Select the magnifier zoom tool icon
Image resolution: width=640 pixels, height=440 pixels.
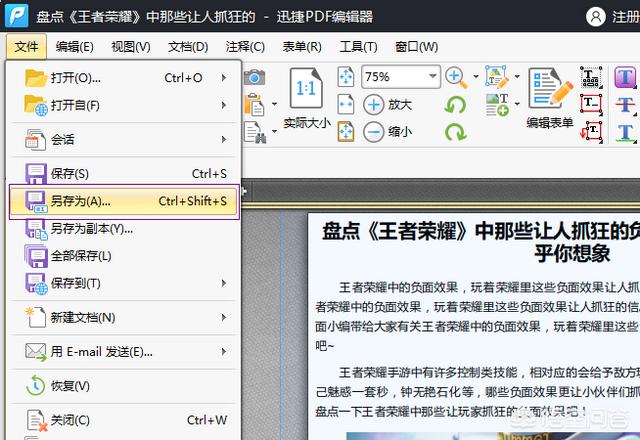click(x=457, y=77)
